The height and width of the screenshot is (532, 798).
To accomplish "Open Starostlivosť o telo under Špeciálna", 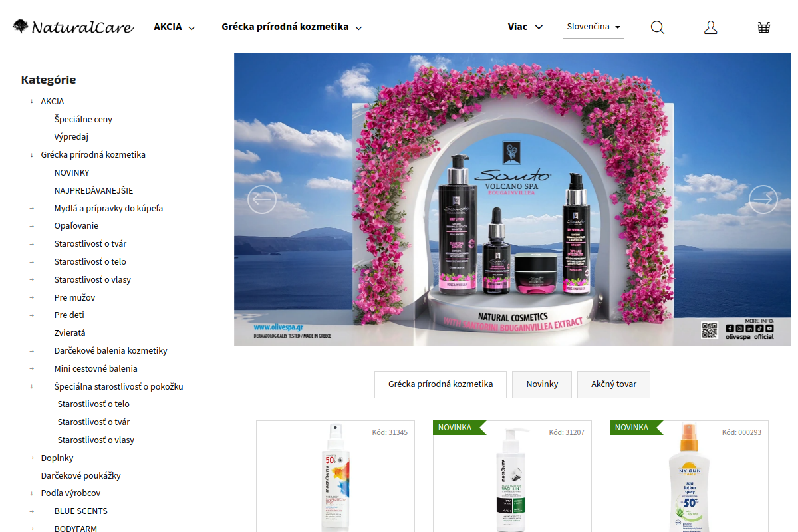I will [94, 404].
